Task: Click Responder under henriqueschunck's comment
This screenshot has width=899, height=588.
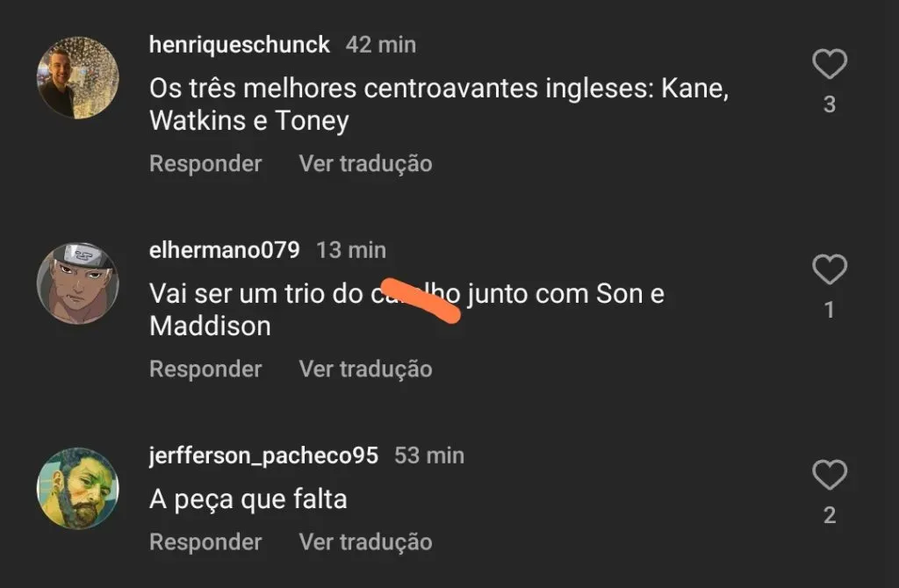Action: (x=205, y=164)
